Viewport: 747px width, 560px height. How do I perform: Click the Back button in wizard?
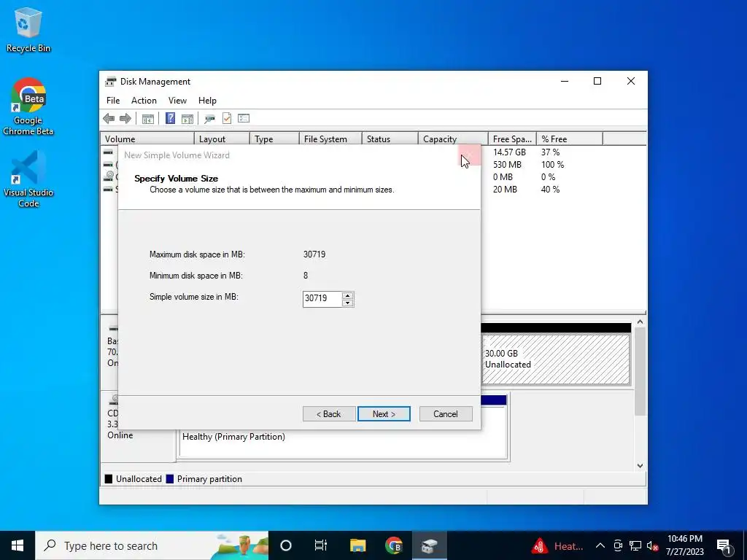(x=329, y=414)
